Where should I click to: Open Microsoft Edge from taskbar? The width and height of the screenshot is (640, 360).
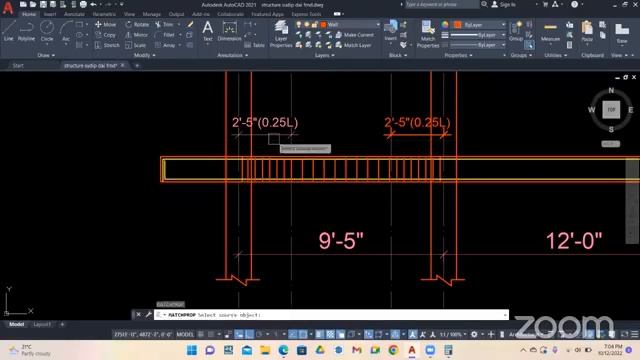tap(283, 350)
